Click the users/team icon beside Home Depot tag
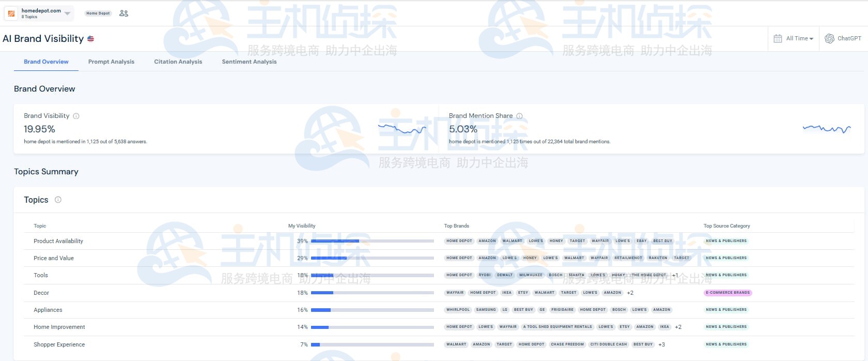 [123, 13]
